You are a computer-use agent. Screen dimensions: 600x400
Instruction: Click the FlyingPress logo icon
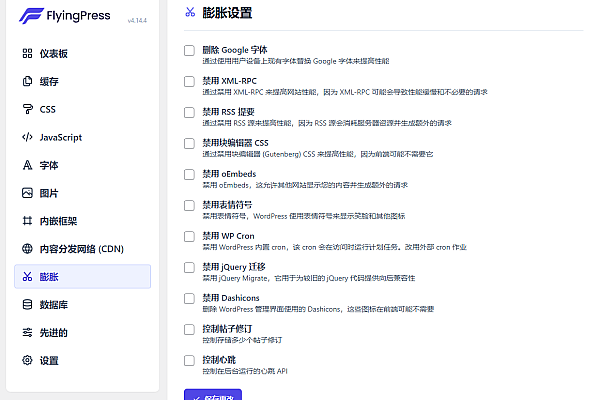[x=31, y=16]
